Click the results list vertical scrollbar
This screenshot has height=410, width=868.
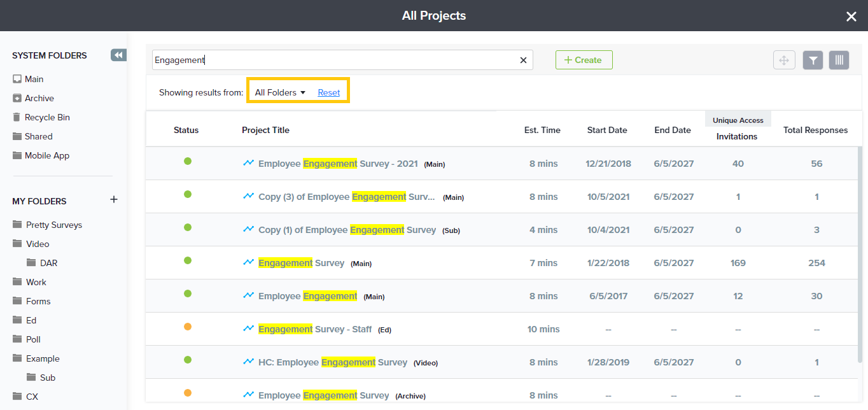tap(860, 255)
